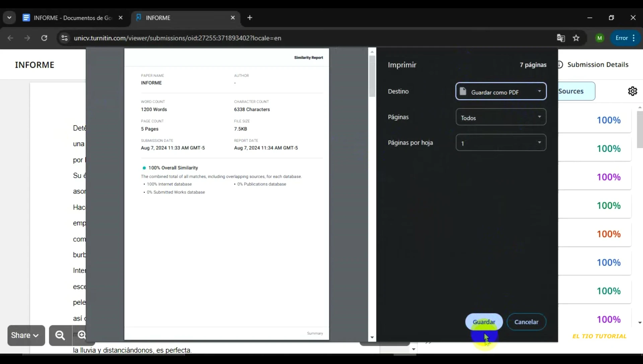Click the 5 Pages value

tap(150, 129)
